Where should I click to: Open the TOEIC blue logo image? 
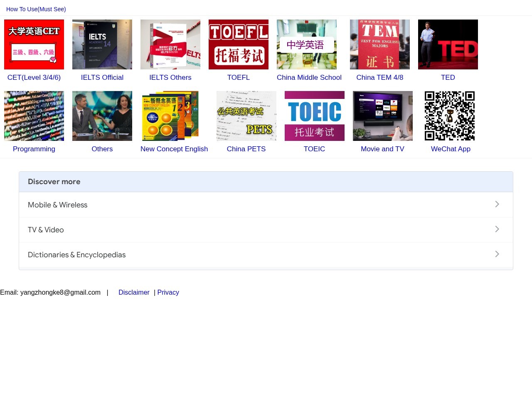tap(315, 116)
